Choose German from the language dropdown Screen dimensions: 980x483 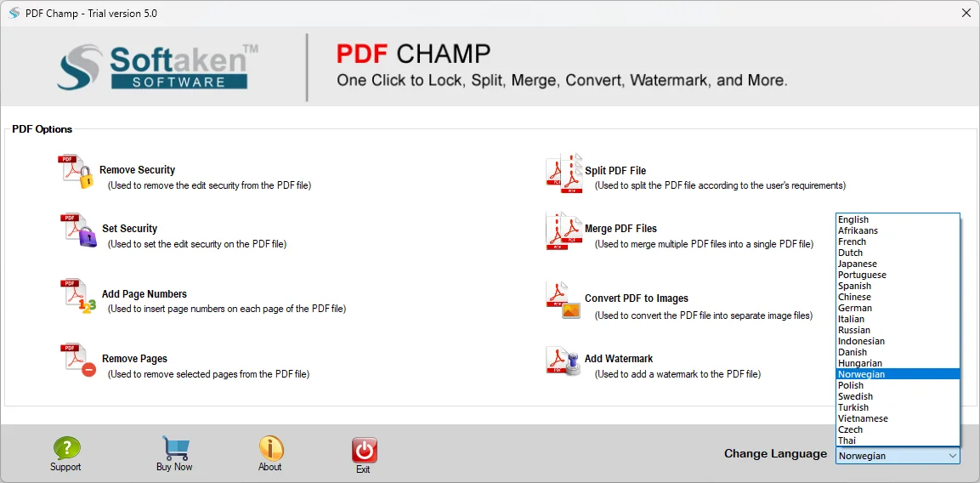point(898,308)
